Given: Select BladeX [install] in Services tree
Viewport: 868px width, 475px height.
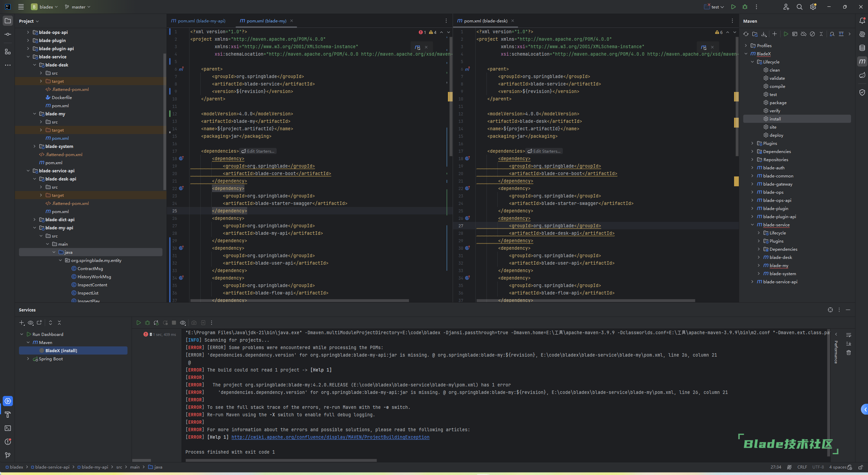Looking at the screenshot, I should (73, 350).
